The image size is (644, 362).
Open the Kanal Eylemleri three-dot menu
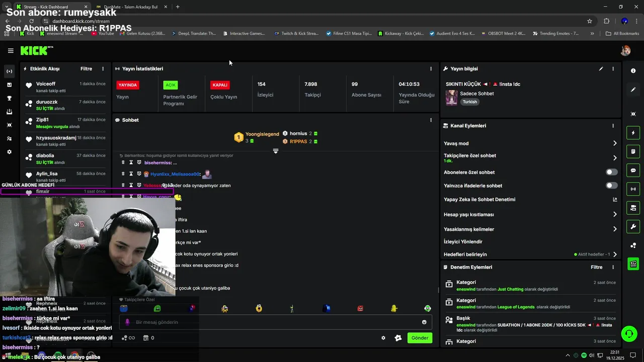click(613, 126)
